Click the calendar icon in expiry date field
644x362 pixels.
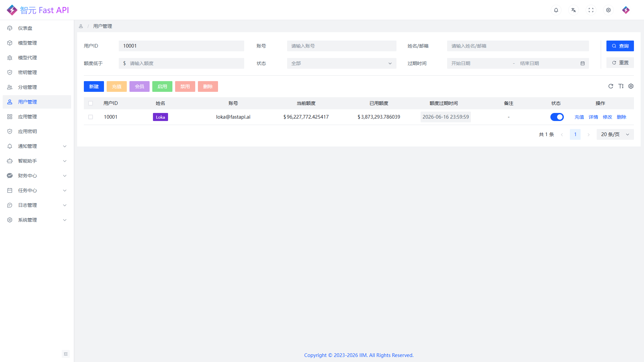583,63
